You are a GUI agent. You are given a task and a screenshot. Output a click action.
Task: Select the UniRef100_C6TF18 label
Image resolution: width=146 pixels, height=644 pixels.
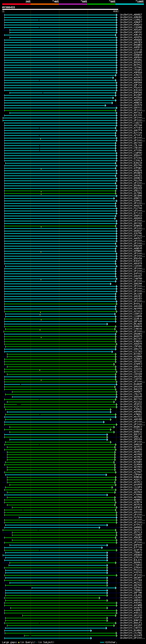pyautogui.click(x=131, y=50)
